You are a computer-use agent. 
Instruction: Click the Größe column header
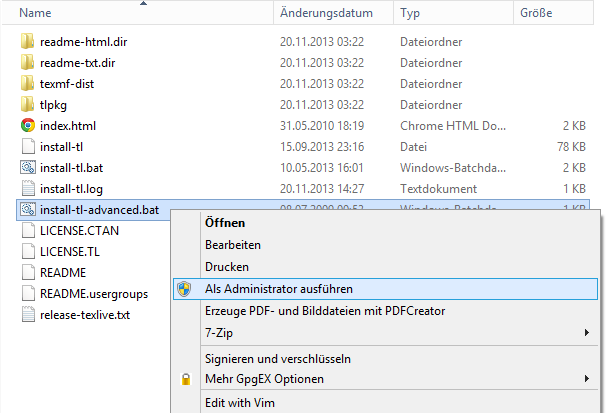pyautogui.click(x=553, y=13)
